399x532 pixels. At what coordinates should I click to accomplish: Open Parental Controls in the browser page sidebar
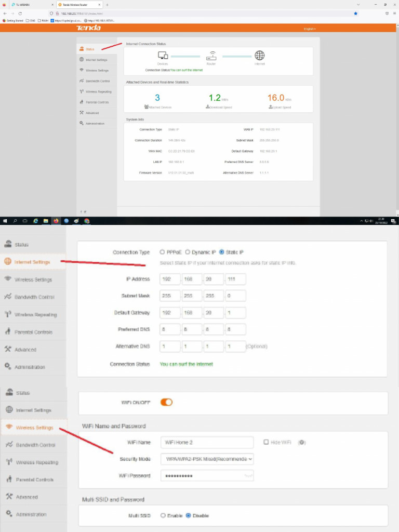point(96,102)
